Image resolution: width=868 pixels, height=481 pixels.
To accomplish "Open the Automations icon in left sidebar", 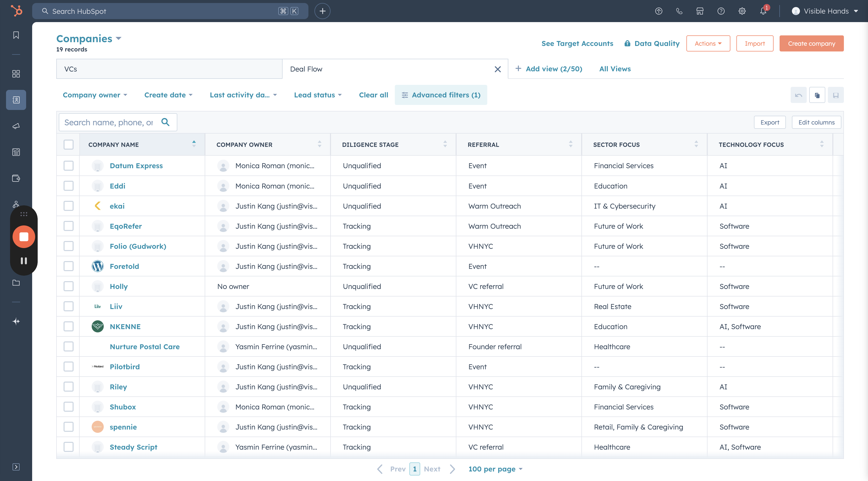I will (16, 204).
